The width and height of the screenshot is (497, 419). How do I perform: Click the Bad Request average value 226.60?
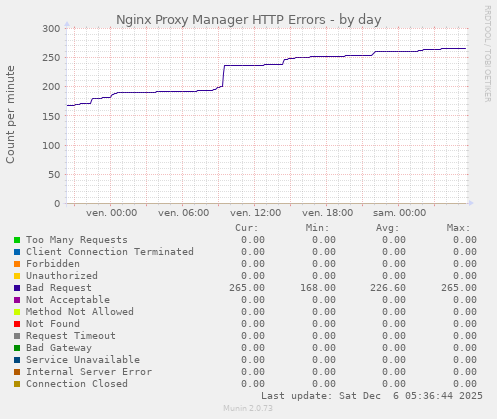[388, 288]
